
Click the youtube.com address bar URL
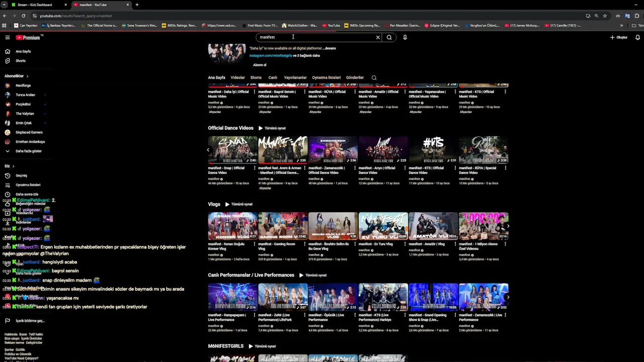click(x=75, y=16)
